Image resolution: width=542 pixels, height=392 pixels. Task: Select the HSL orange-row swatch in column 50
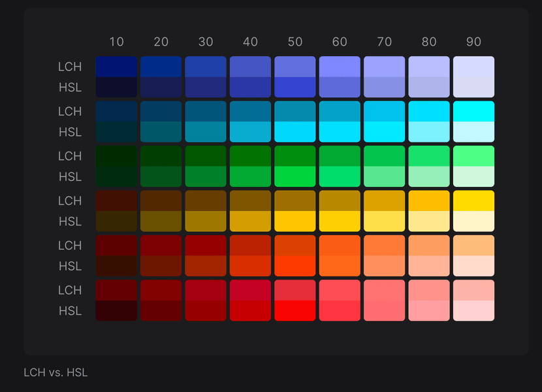pos(295,266)
